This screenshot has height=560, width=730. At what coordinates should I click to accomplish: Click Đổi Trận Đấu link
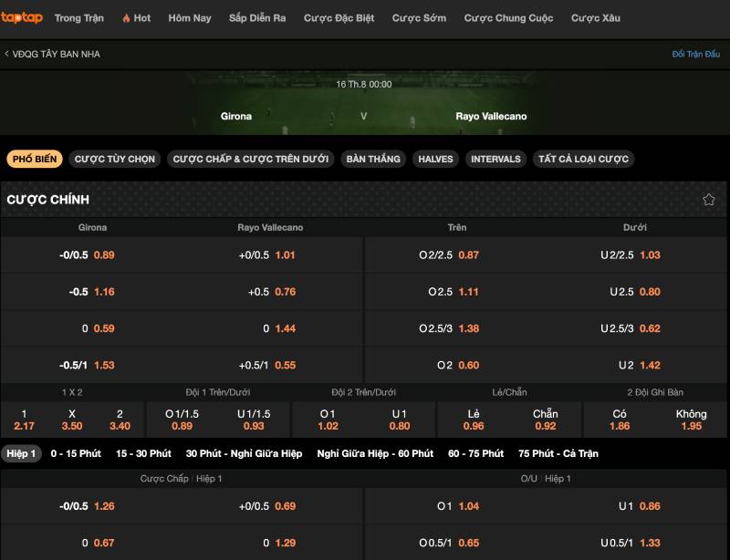696,54
